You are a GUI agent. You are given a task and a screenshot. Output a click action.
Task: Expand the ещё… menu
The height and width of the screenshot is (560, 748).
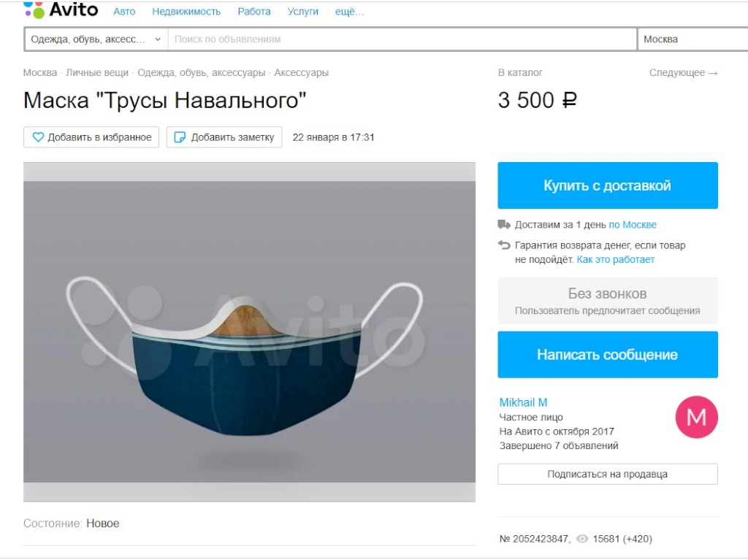349,12
